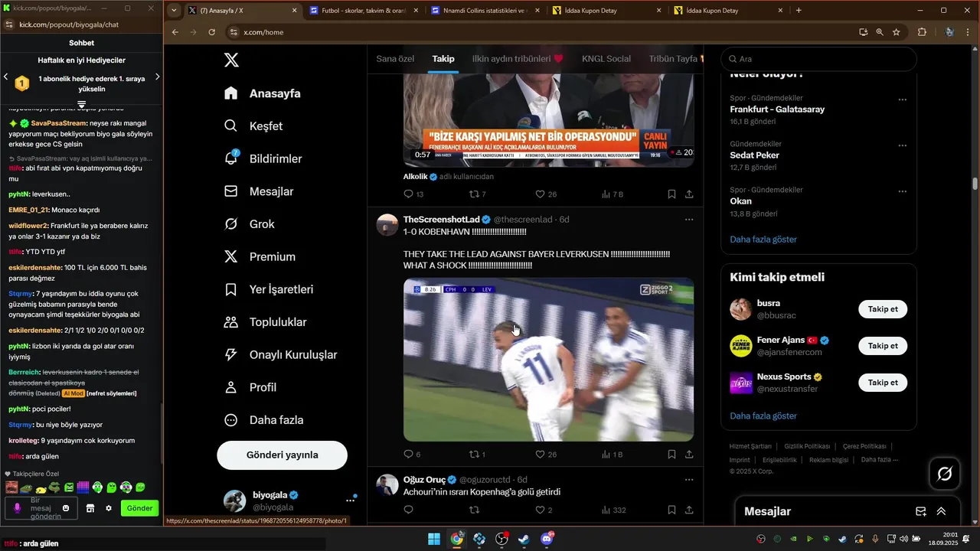Open options for Sedat Peker trend
This screenshot has width=980, height=551.
[902, 145]
